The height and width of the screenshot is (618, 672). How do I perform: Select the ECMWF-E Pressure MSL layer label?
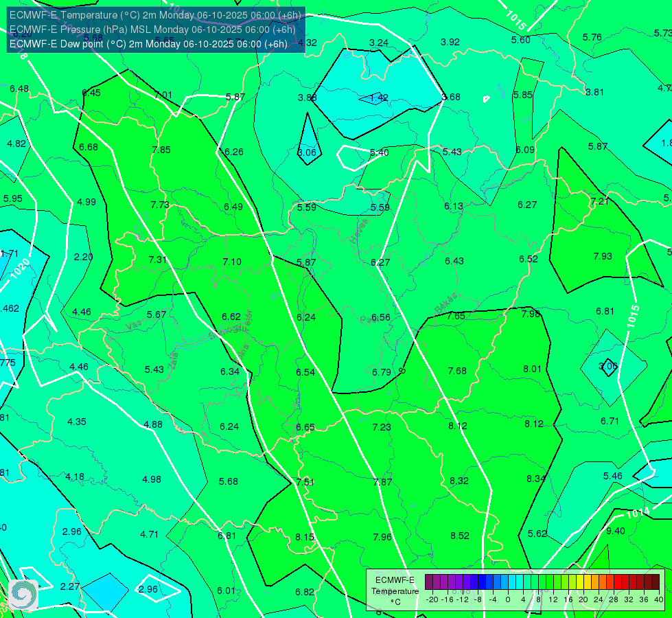[152, 30]
